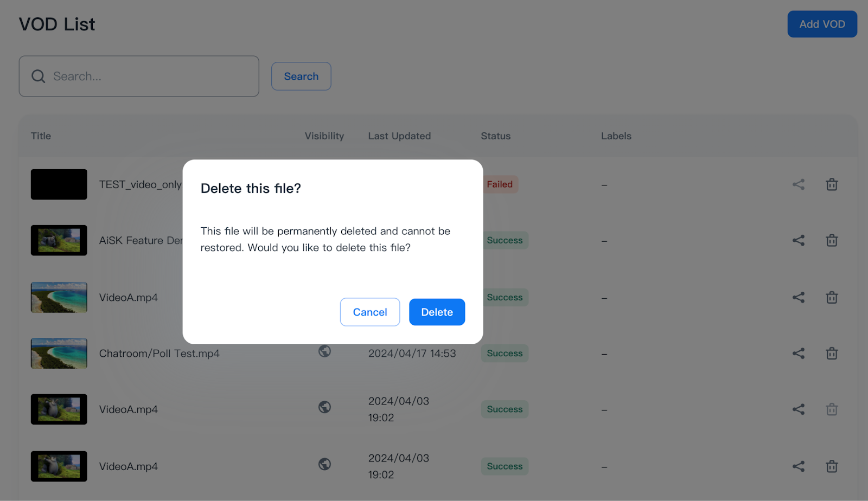Viewport: 868px width, 501px height.
Task: Click the magnifying glass search icon
Action: 38,76
